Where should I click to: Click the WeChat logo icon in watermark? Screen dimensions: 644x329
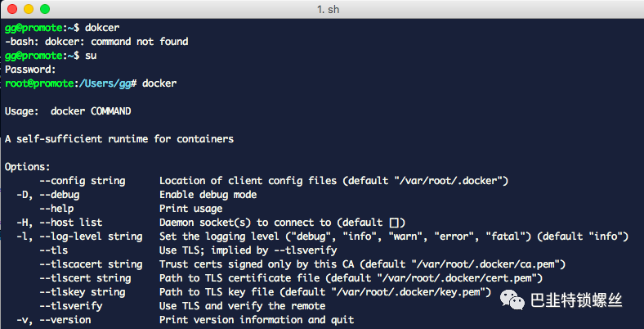coord(512,300)
